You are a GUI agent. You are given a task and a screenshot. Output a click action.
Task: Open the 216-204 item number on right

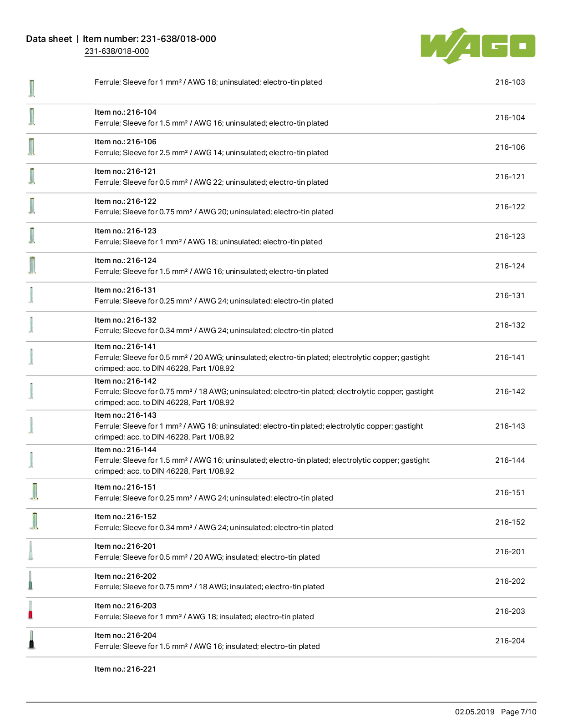[x=510, y=641]
